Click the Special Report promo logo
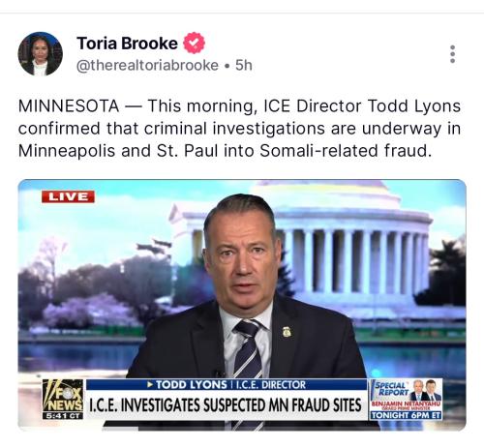Image resolution: width=484 pixels, height=448 pixels. pyautogui.click(x=390, y=389)
